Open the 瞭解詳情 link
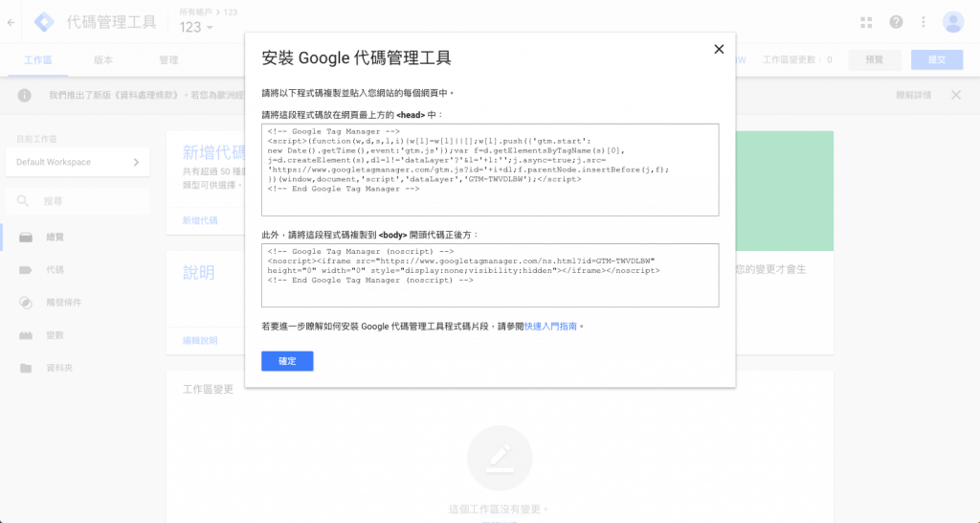The height and width of the screenshot is (523, 980). (x=914, y=95)
